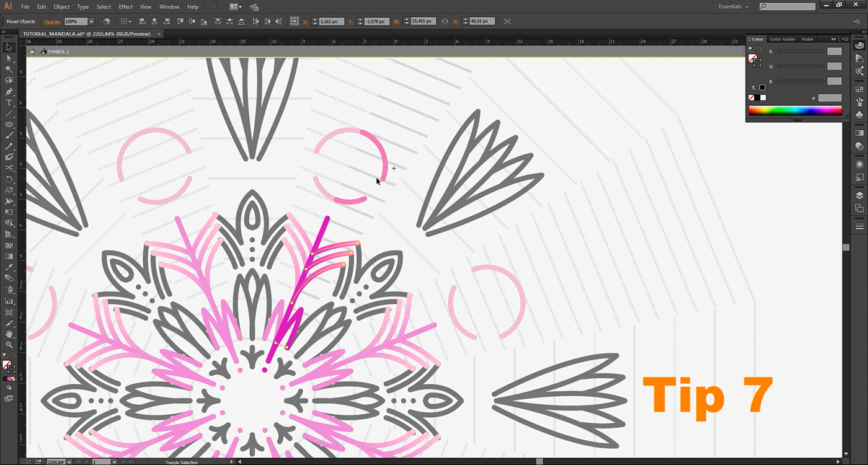
Task: Select the Eyedropper tool
Action: (9, 268)
